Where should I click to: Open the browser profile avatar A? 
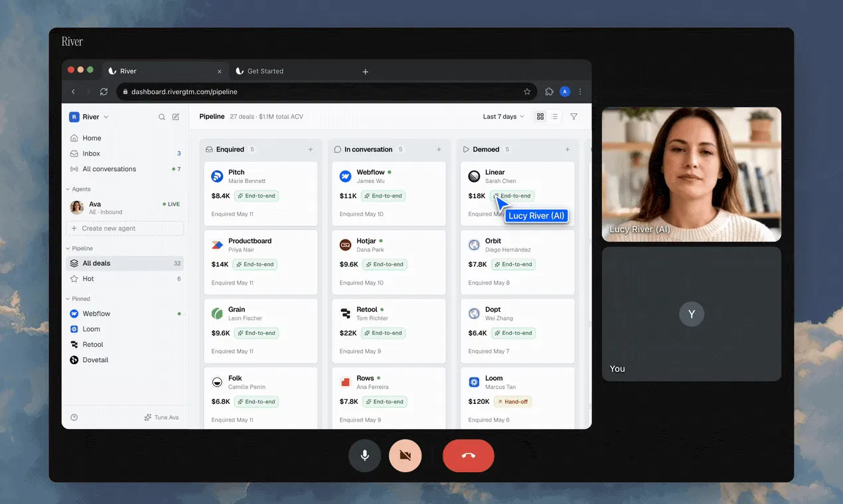(565, 92)
